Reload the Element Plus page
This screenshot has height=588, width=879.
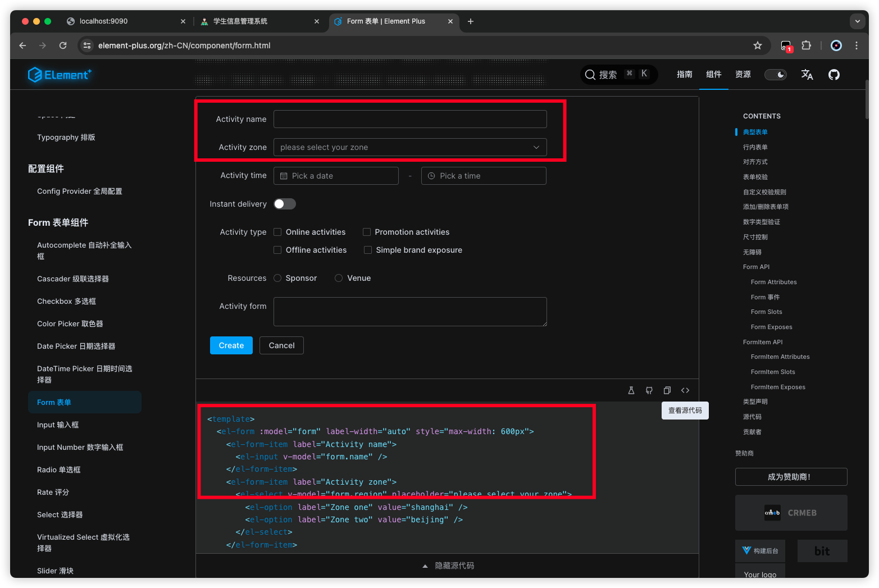[63, 45]
